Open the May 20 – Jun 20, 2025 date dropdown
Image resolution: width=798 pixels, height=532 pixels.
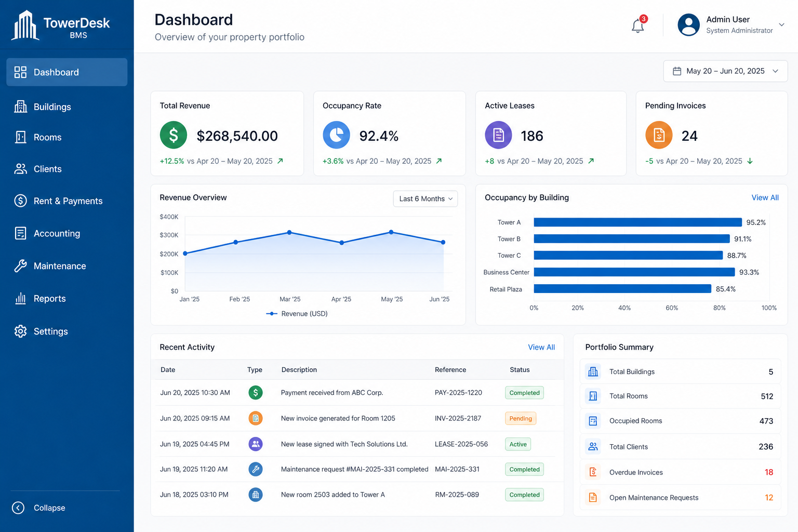coord(725,71)
